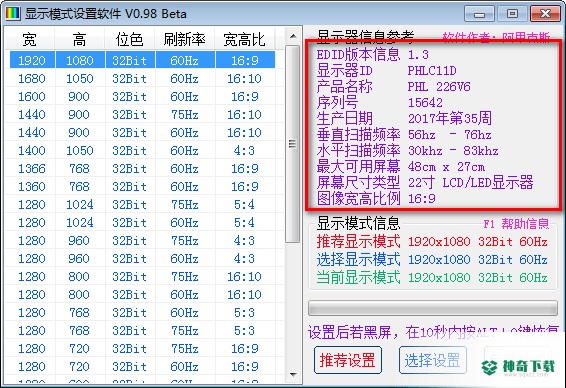Click the 推荐设置 button
This screenshot has height=388, width=566.
point(348,360)
